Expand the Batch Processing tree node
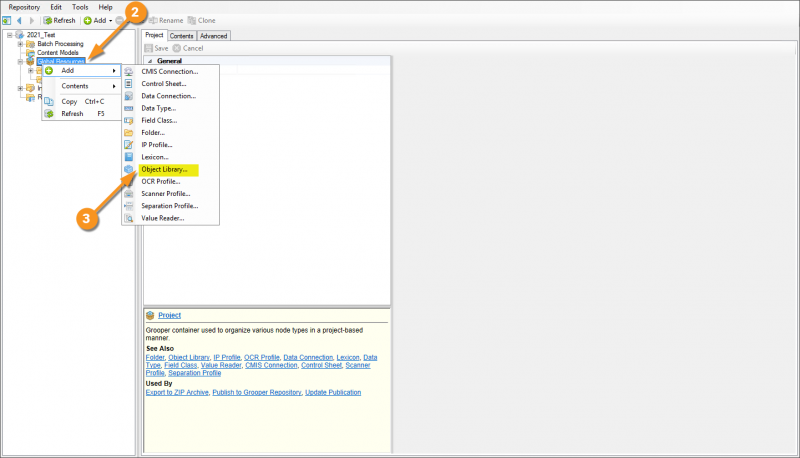The width and height of the screenshot is (800, 458). click(x=20, y=44)
